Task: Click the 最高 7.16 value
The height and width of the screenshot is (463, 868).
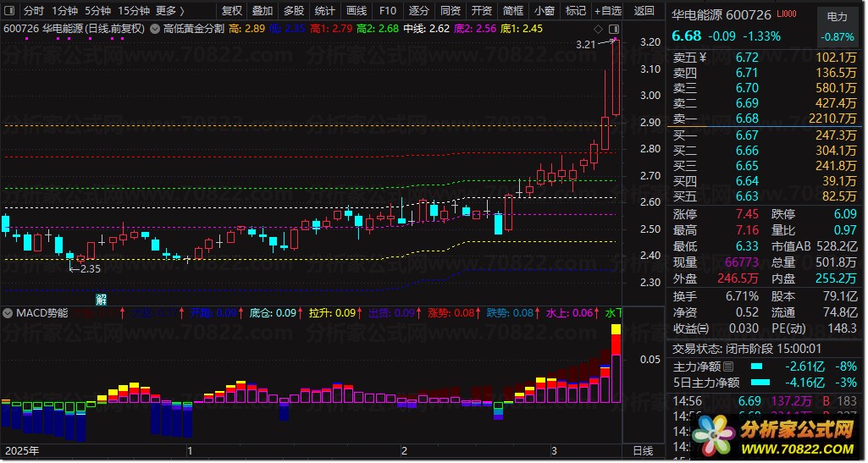Action: coord(747,230)
